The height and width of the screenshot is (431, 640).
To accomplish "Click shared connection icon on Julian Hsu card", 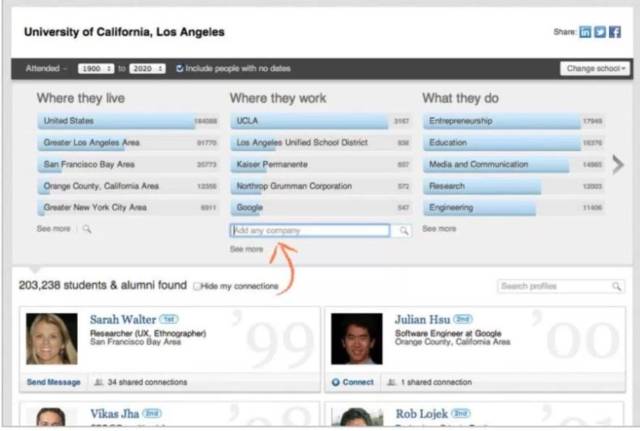I will click(x=391, y=382).
